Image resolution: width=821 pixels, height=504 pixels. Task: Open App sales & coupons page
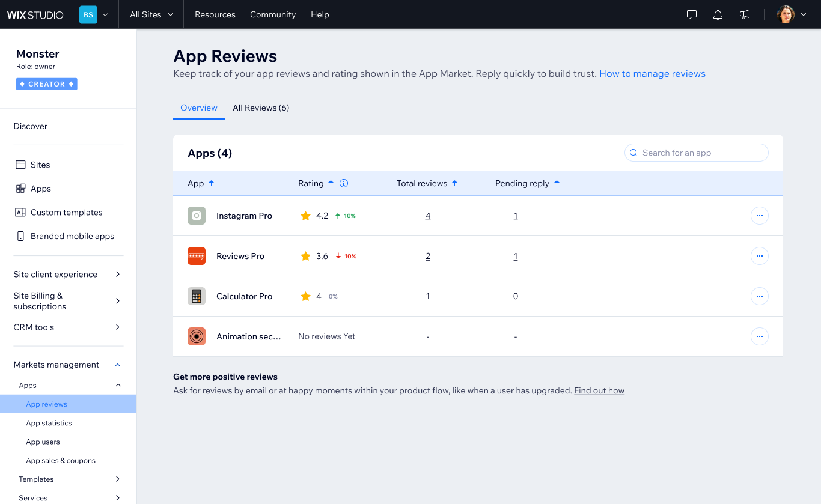[61, 461]
